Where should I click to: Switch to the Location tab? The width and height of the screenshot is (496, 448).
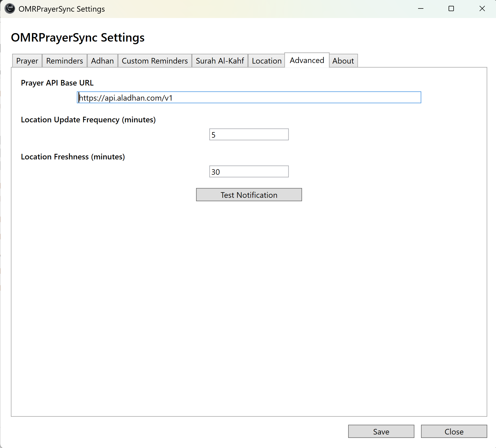267,61
